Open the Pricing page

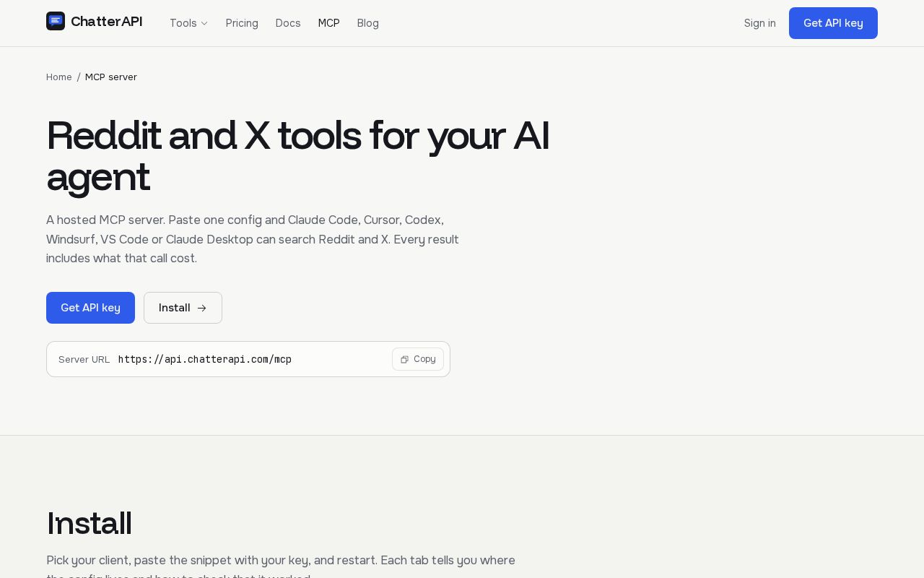(x=242, y=23)
